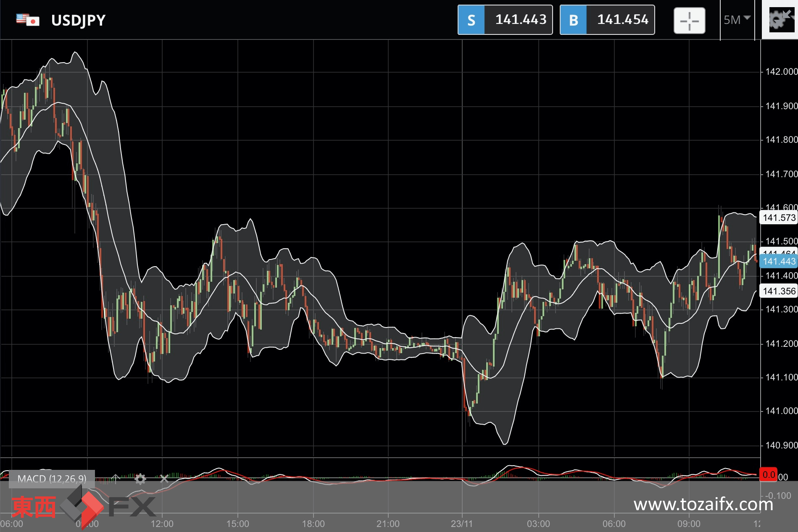Click the 東西FX logo

(84, 506)
